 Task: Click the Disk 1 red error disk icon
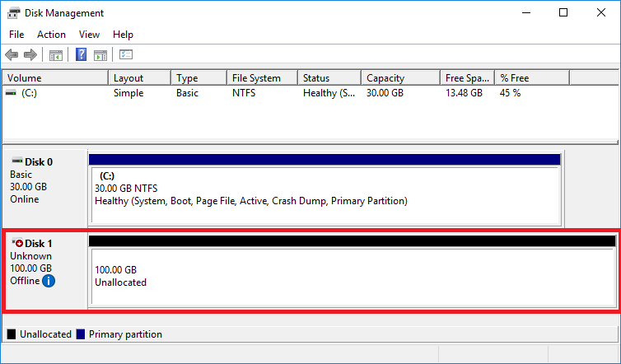point(17,242)
